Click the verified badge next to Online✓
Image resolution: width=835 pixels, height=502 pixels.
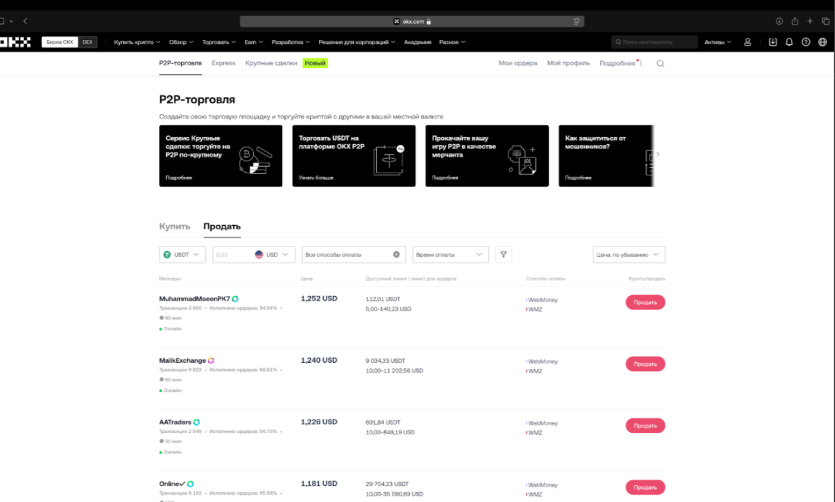pyautogui.click(x=190, y=484)
